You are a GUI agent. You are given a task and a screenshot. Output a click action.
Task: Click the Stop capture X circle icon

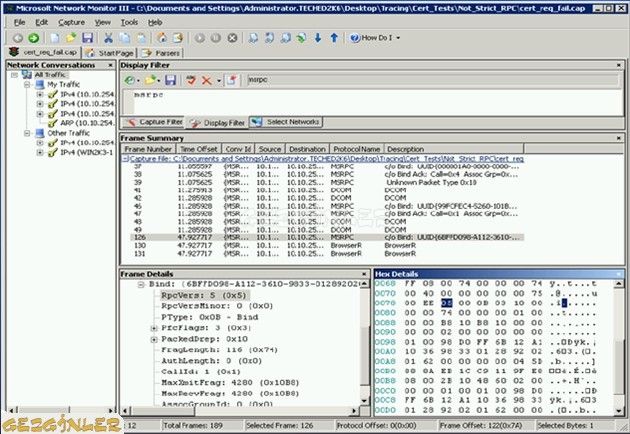click(232, 38)
